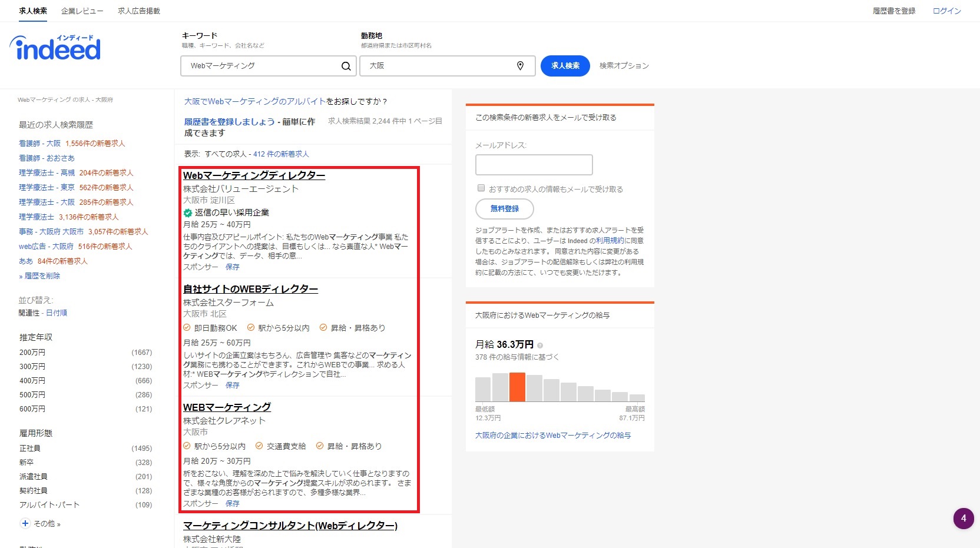Open マーケティングコンサルタント(Webディレクター) listing
This screenshot has height=548, width=980.
coord(290,526)
